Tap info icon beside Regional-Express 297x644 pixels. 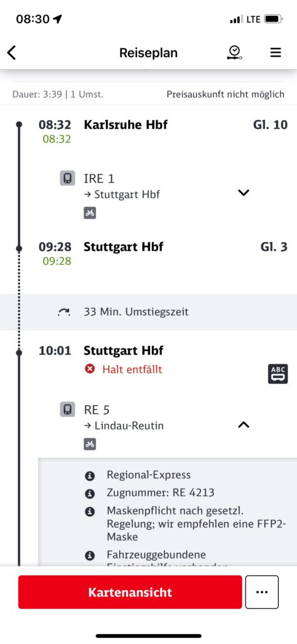pos(89,476)
